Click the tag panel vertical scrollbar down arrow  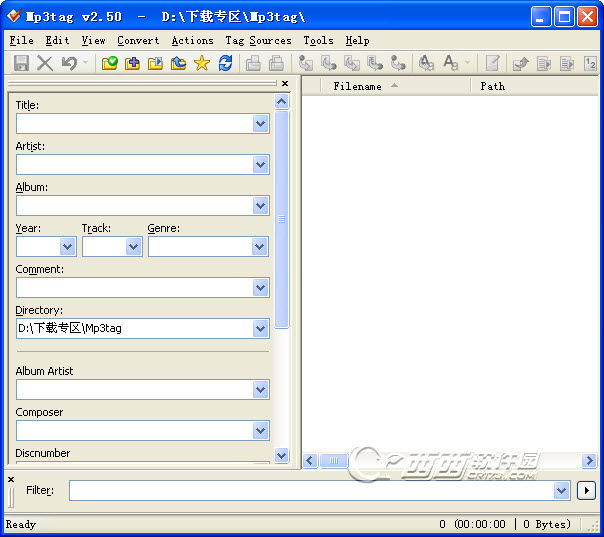pyautogui.click(x=281, y=455)
